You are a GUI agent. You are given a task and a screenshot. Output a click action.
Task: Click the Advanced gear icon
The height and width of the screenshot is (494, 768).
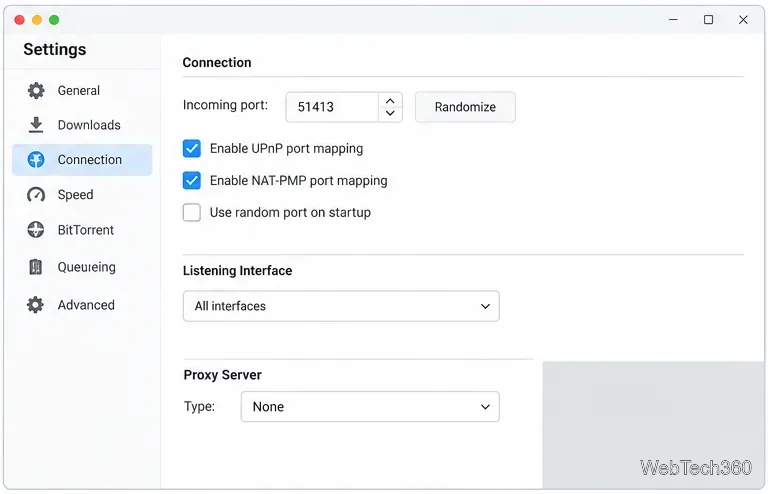pyautogui.click(x=35, y=305)
